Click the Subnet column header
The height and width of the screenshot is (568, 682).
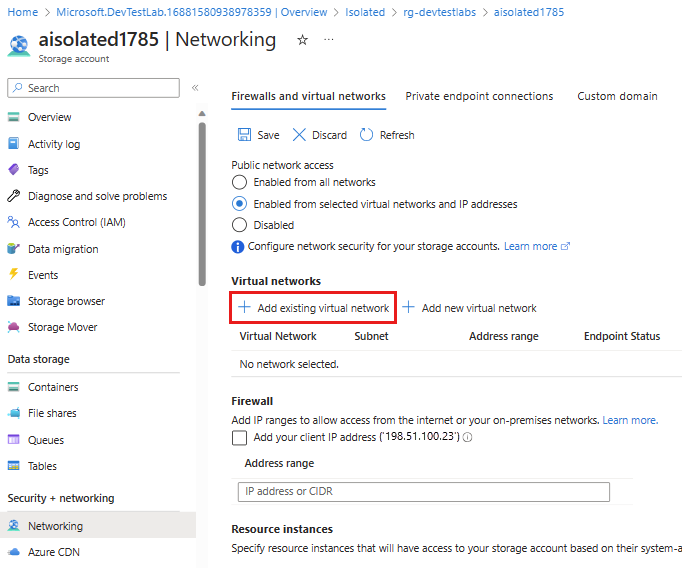tap(371, 336)
